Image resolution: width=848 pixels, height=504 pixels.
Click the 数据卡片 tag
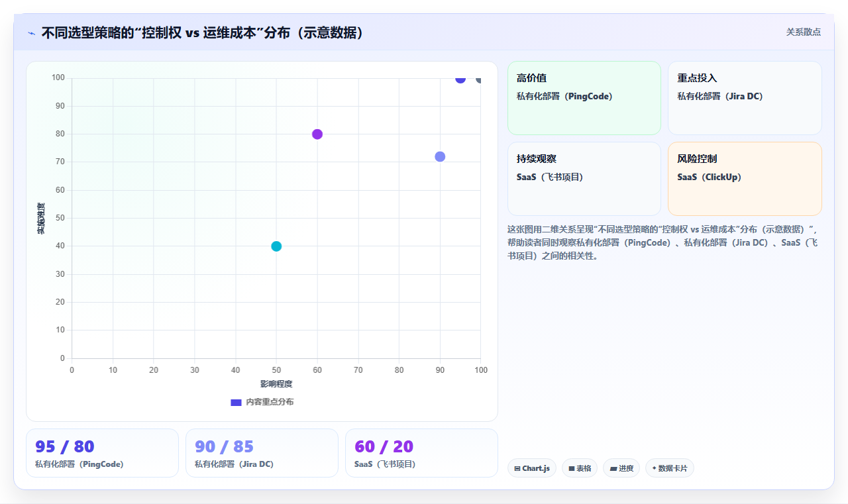(x=670, y=468)
